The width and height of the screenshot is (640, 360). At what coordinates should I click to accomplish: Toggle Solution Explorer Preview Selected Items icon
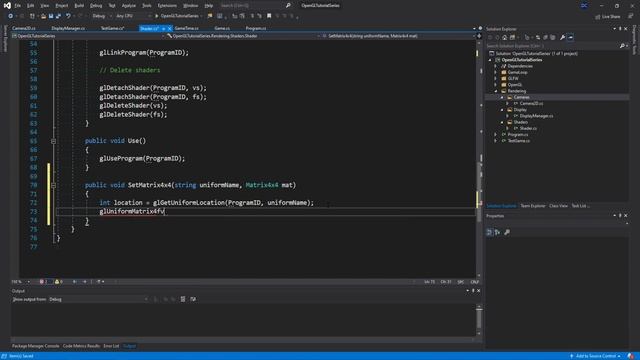(x=571, y=38)
